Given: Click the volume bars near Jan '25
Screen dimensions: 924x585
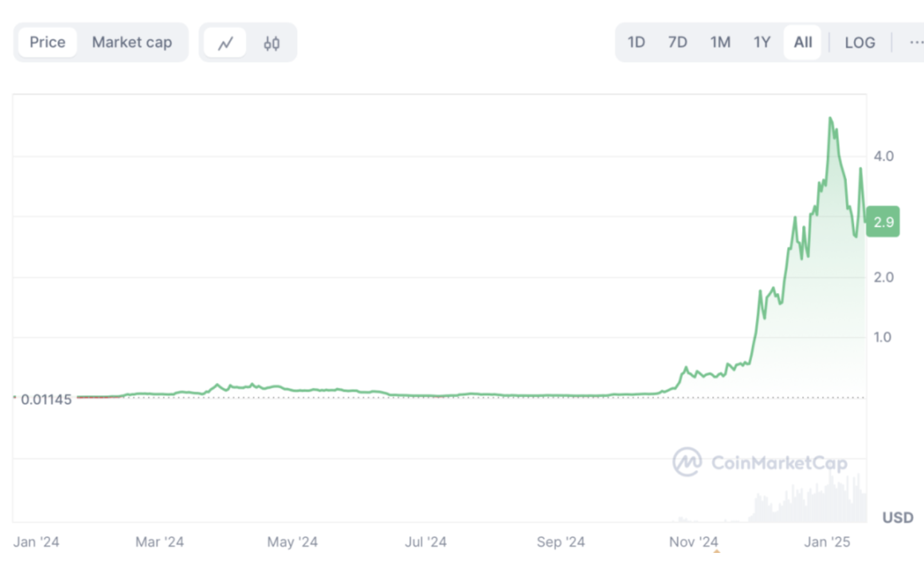Looking at the screenshot, I should (828, 500).
